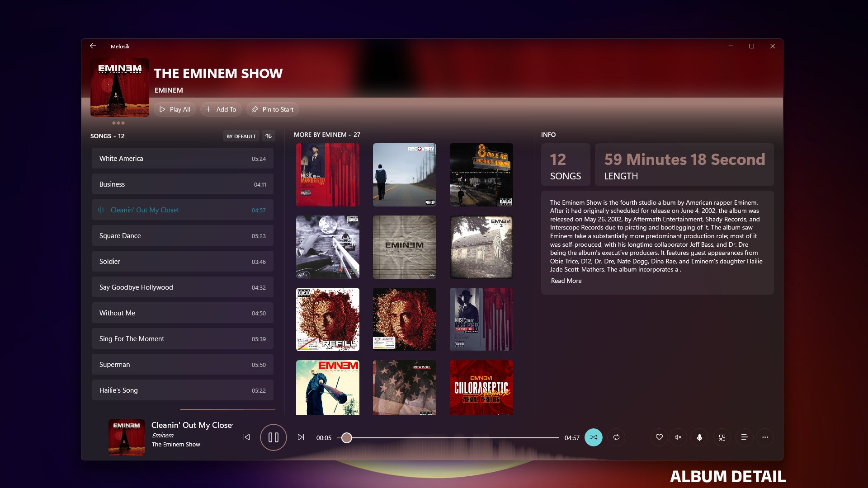
Task: Click the Play All button
Action: click(175, 109)
